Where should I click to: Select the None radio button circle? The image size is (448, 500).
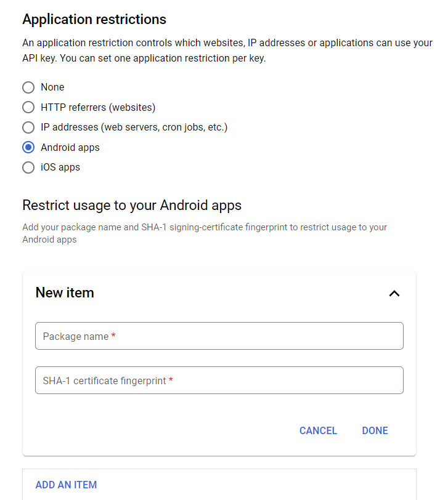(x=28, y=87)
